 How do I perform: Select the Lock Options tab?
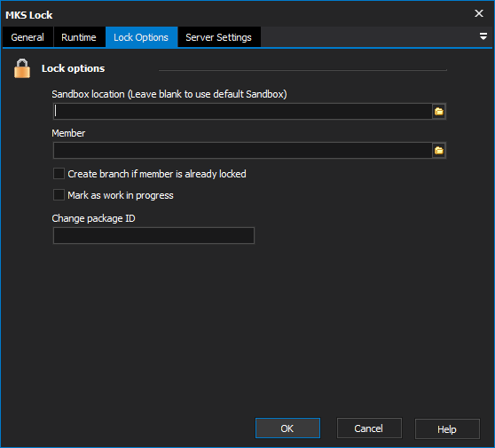(141, 37)
